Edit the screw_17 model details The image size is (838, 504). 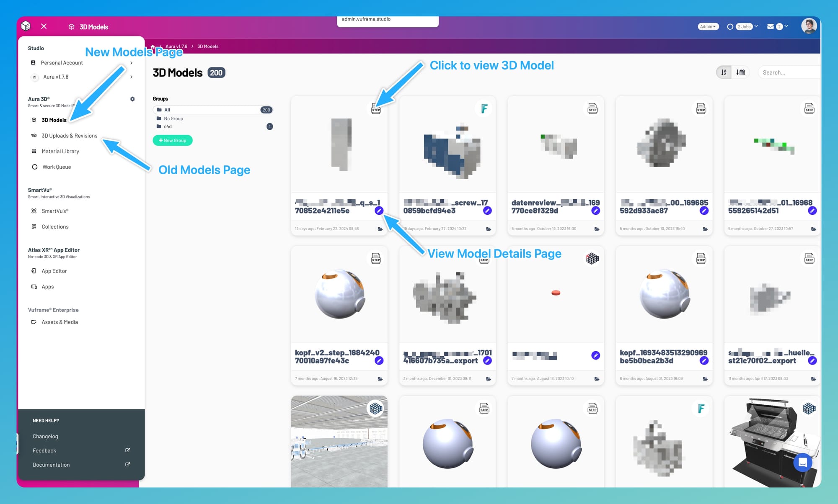pyautogui.click(x=487, y=211)
